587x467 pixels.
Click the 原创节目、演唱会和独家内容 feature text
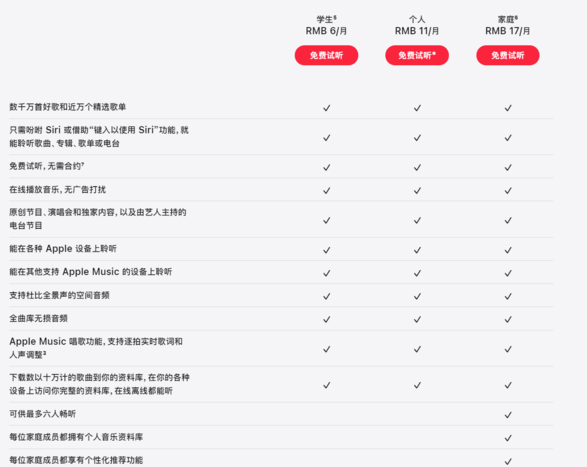coord(97,219)
